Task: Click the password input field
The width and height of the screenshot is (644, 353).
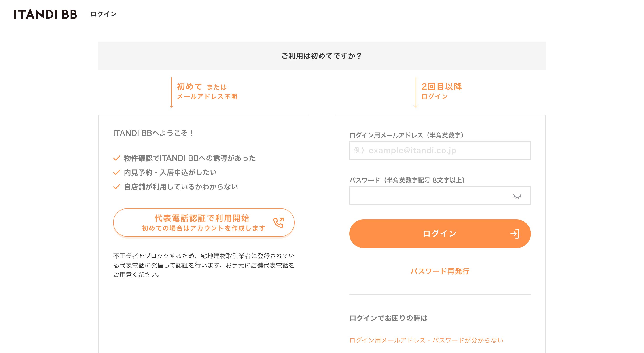Action: pyautogui.click(x=440, y=195)
